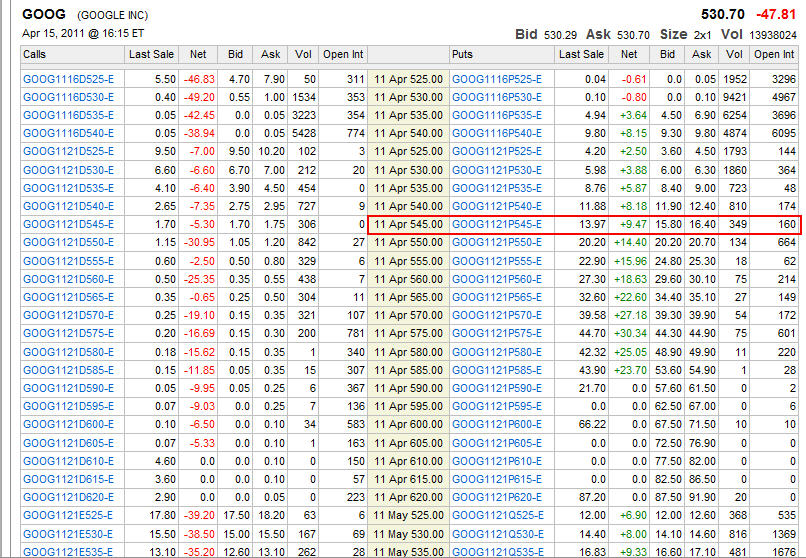Select the GOOG1121D620-E call link
Image resolution: width=806 pixels, height=558 pixels.
tap(68, 497)
